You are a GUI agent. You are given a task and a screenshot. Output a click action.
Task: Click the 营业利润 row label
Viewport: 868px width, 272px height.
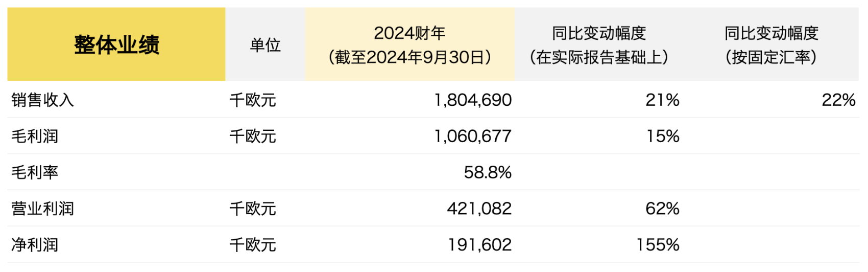(43, 209)
